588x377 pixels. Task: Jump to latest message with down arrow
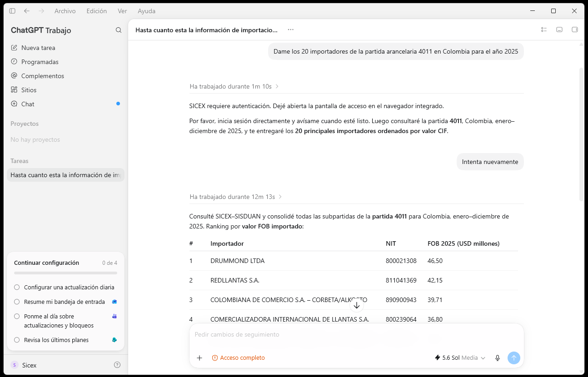tap(357, 305)
